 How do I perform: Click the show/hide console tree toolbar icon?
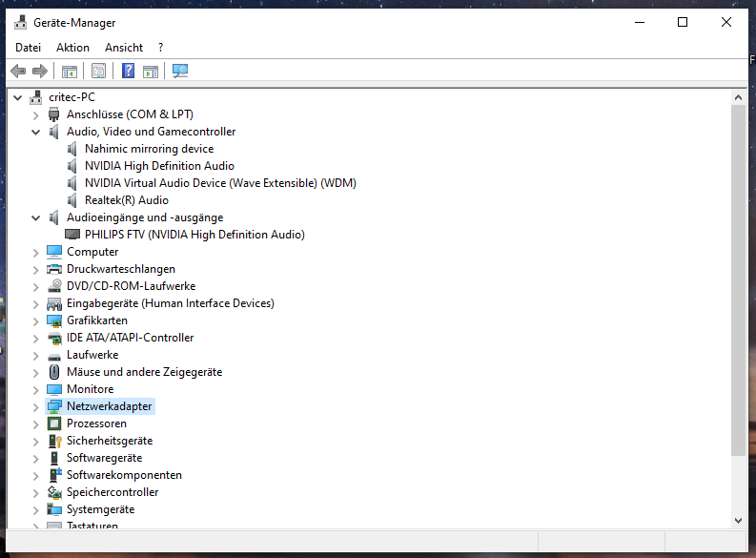[69, 71]
